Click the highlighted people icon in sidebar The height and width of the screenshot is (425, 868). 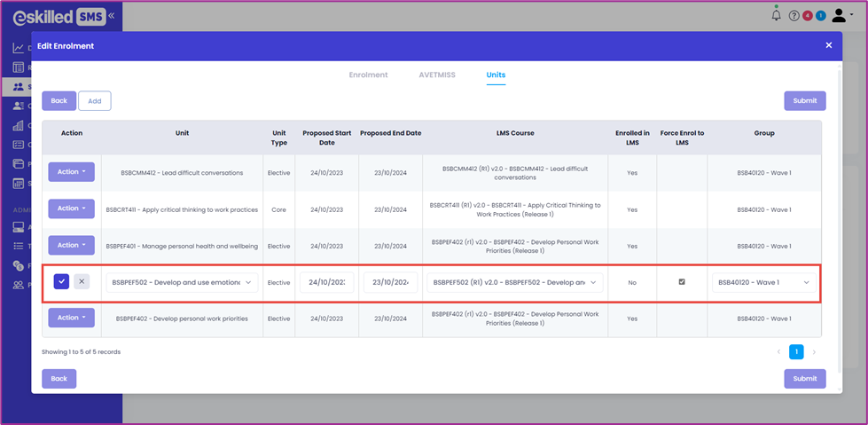(19, 86)
